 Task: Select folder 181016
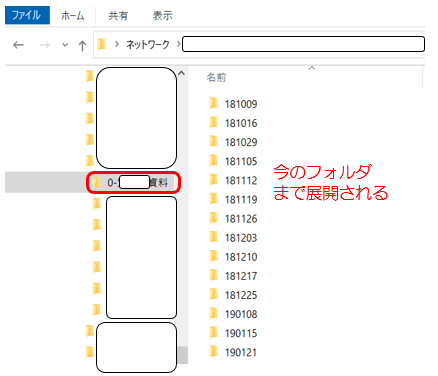(x=234, y=123)
